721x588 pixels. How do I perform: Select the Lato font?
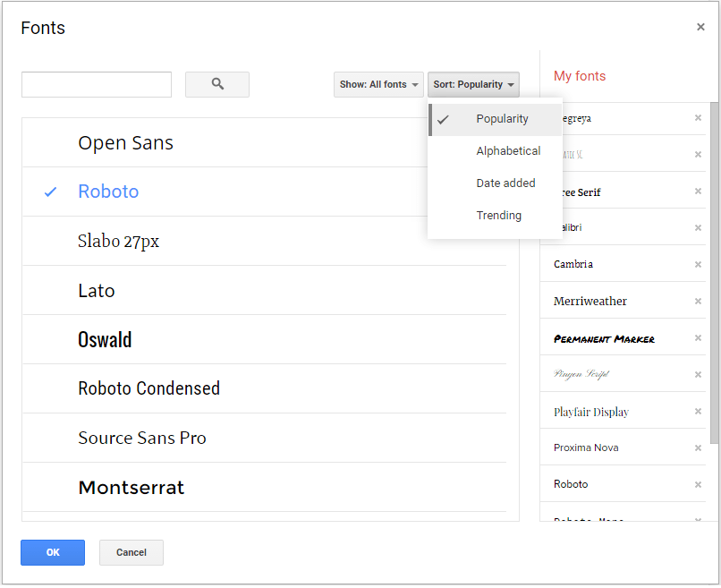[x=96, y=290]
